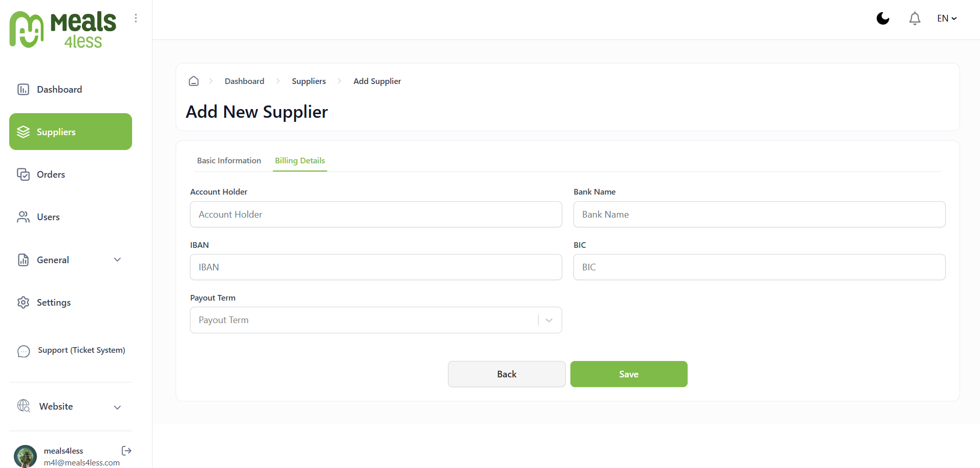Click the Back button
Screen dimensions: 980x468
point(507,374)
